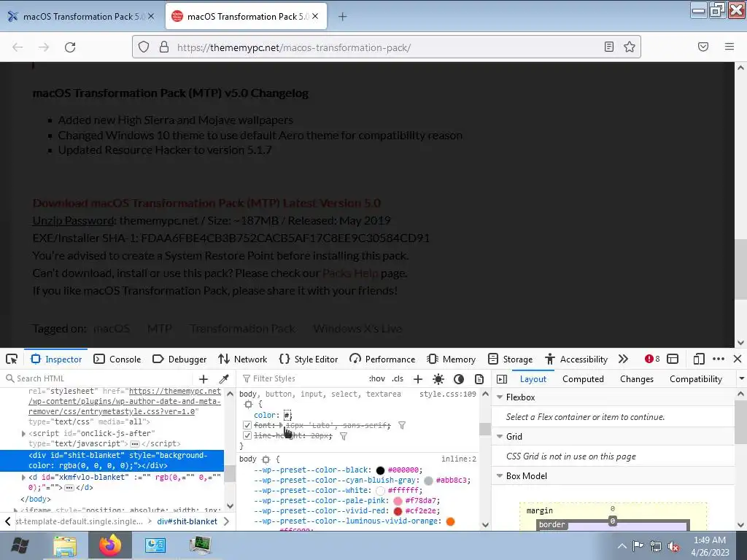The height and width of the screenshot is (560, 747).
Task: Click the filter icon beside line-height
Action: tap(344, 436)
